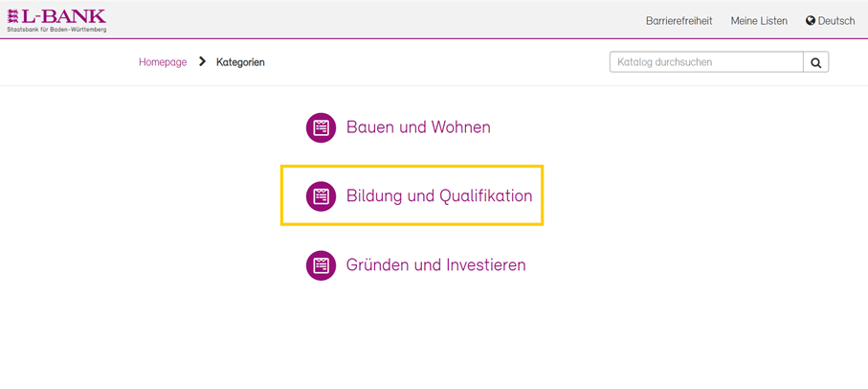Viewport: 868px width, 389px height.
Task: Open Meine Listen in the header
Action: point(759,21)
